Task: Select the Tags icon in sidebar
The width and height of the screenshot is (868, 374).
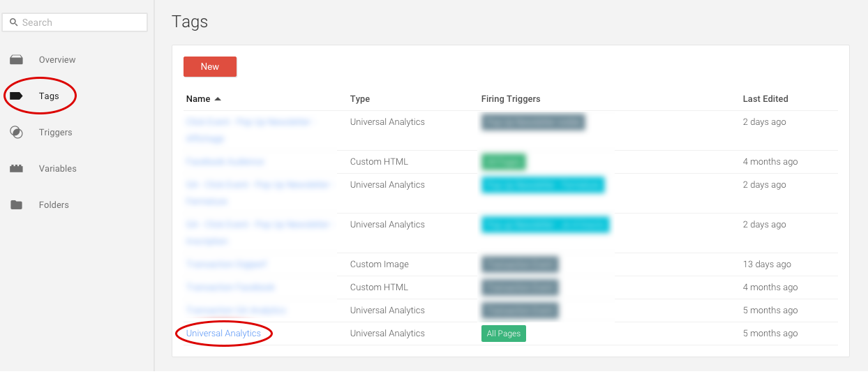Action: [16, 96]
